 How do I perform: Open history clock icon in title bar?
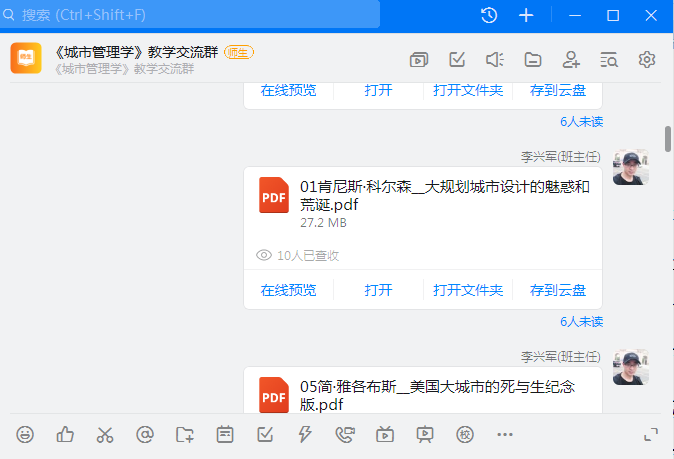coord(489,15)
